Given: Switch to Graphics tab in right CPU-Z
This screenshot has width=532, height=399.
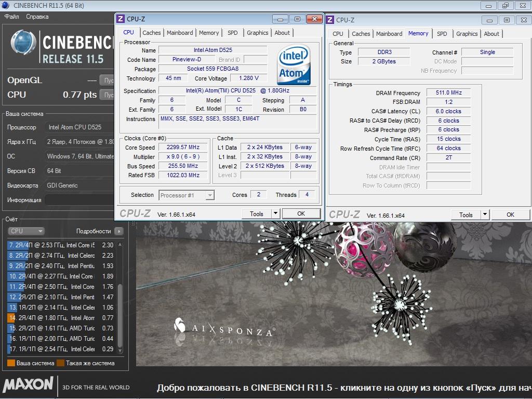Looking at the screenshot, I should tap(467, 34).
